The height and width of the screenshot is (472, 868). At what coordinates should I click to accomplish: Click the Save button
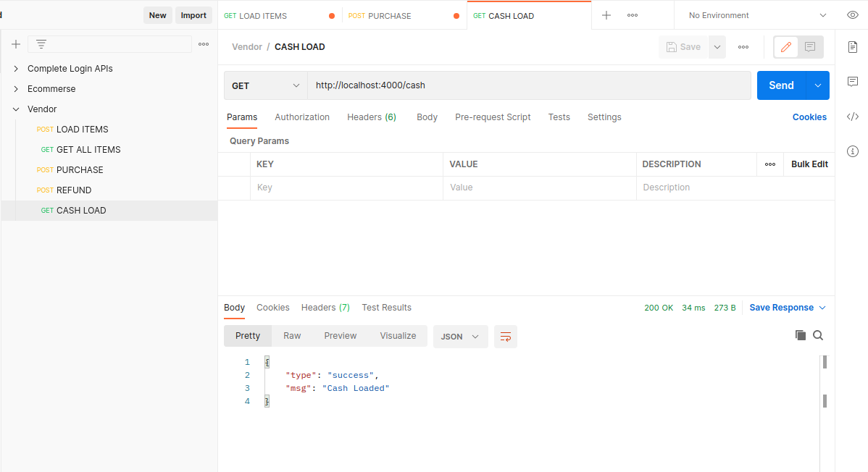click(x=684, y=47)
